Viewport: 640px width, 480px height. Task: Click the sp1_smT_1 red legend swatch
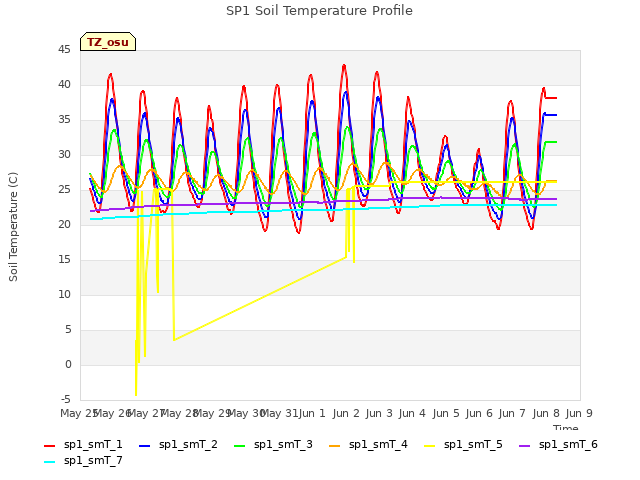[x=49, y=446]
